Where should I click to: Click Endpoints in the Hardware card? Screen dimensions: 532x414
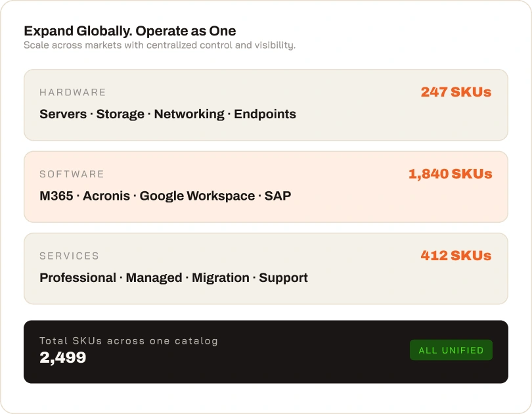click(x=265, y=114)
